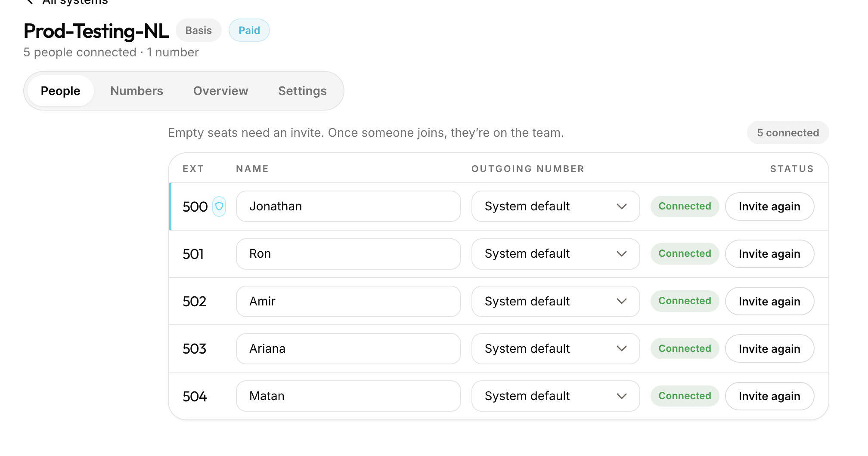
Task: Switch to the People tab
Action: (60, 91)
